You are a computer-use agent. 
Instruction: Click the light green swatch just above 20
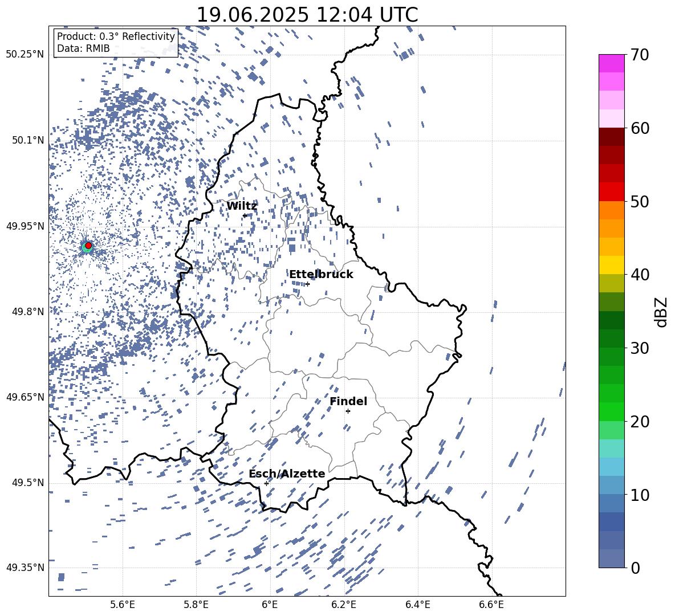click(x=612, y=411)
